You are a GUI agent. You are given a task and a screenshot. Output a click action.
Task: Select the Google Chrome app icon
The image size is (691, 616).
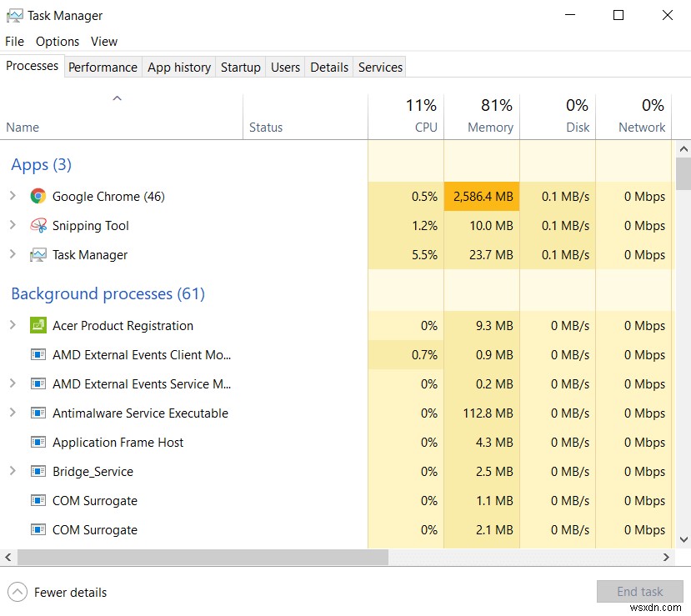(38, 196)
